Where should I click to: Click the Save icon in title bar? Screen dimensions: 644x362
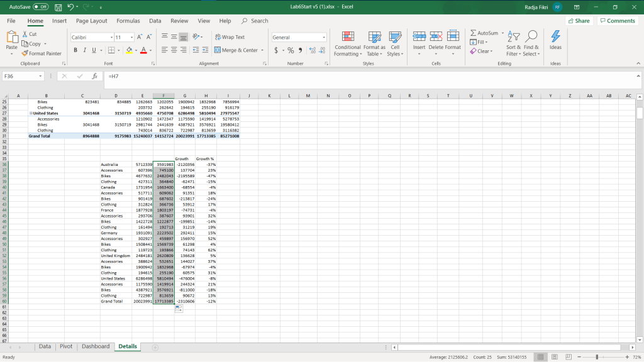click(58, 7)
